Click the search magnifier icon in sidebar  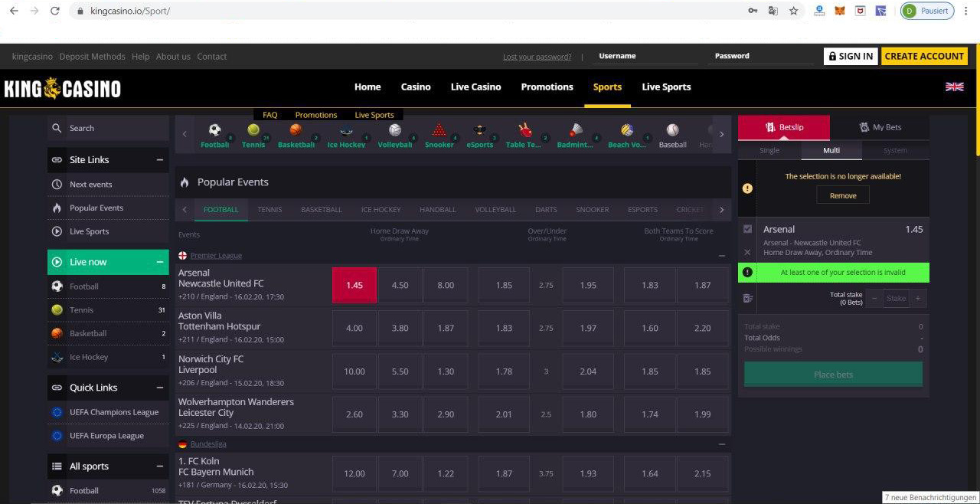[57, 128]
